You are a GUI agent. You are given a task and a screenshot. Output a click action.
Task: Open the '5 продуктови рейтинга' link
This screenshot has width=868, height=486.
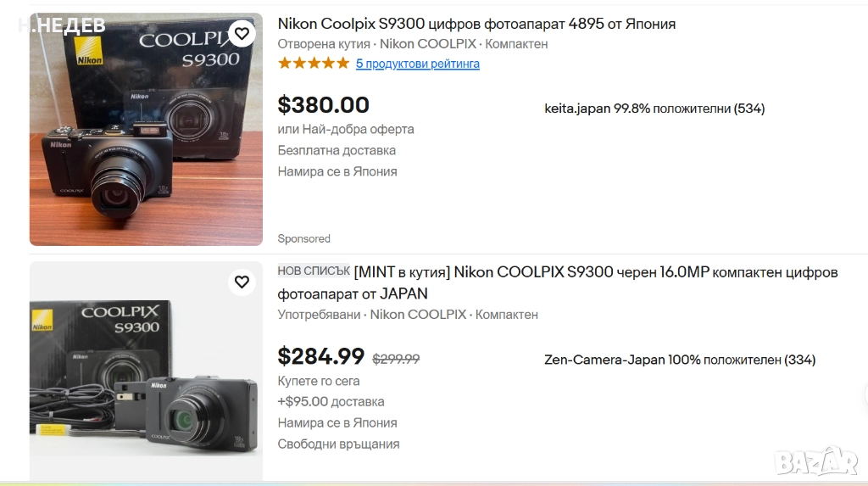417,64
